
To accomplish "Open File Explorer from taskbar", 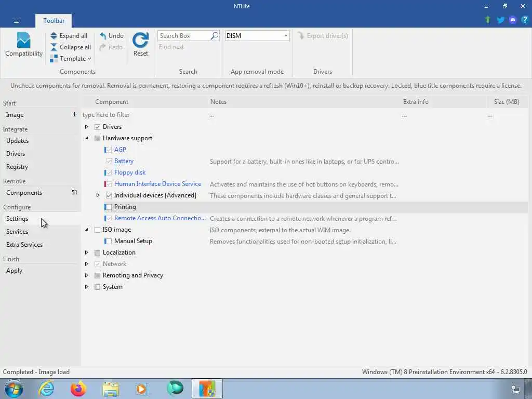I will (x=111, y=389).
